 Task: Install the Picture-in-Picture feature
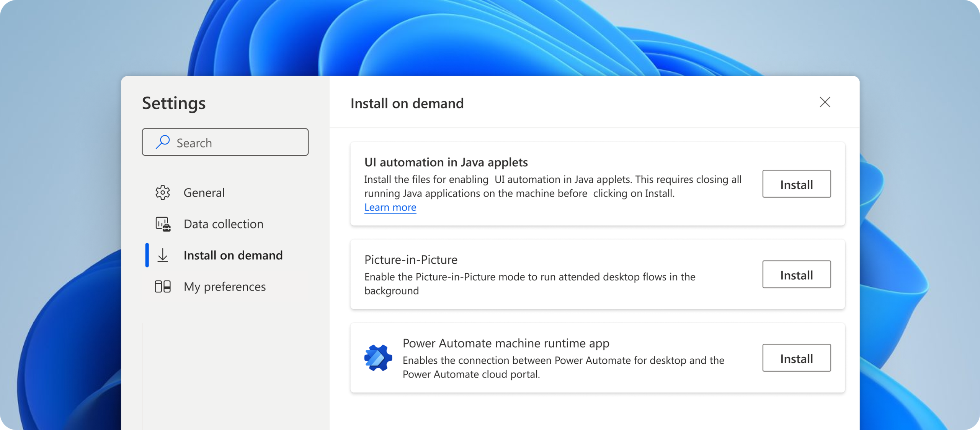pyautogui.click(x=797, y=274)
